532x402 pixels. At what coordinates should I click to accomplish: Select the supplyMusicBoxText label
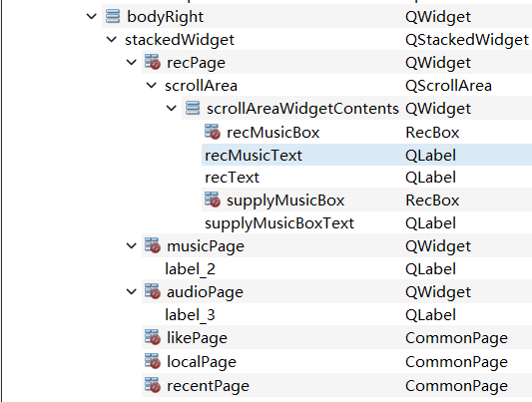coord(279,223)
